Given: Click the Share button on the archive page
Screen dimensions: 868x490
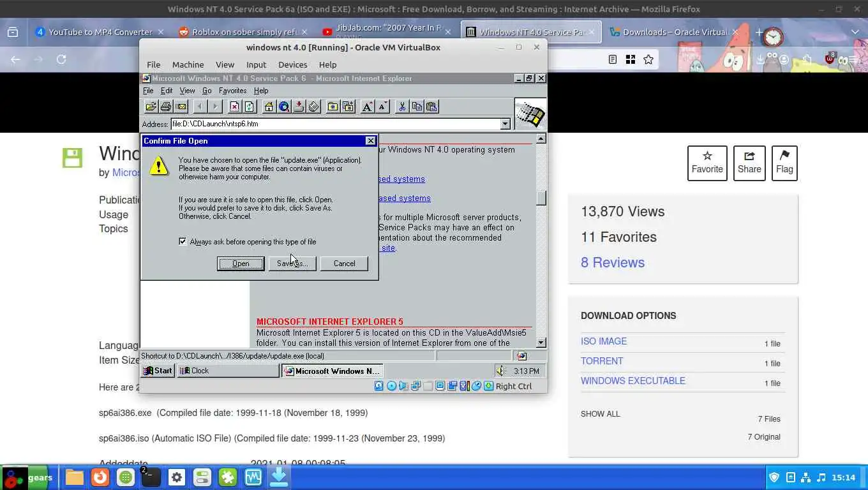Looking at the screenshot, I should [749, 163].
